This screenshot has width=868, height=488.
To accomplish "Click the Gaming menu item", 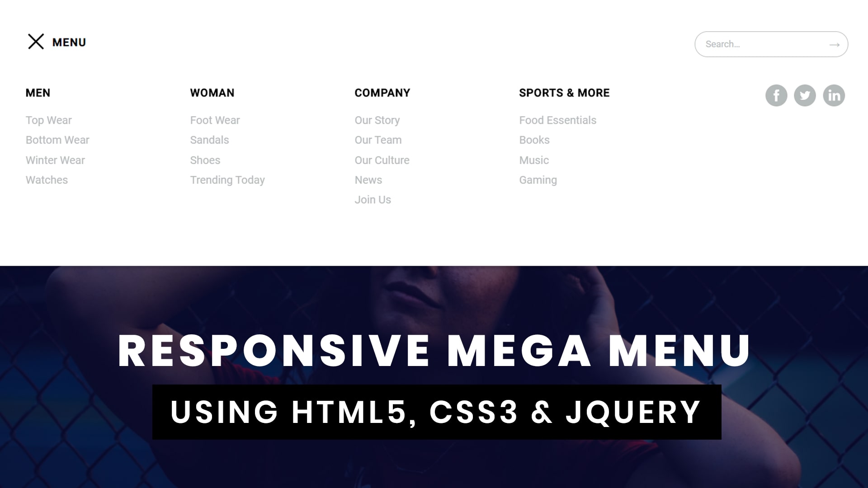I will pos(538,179).
